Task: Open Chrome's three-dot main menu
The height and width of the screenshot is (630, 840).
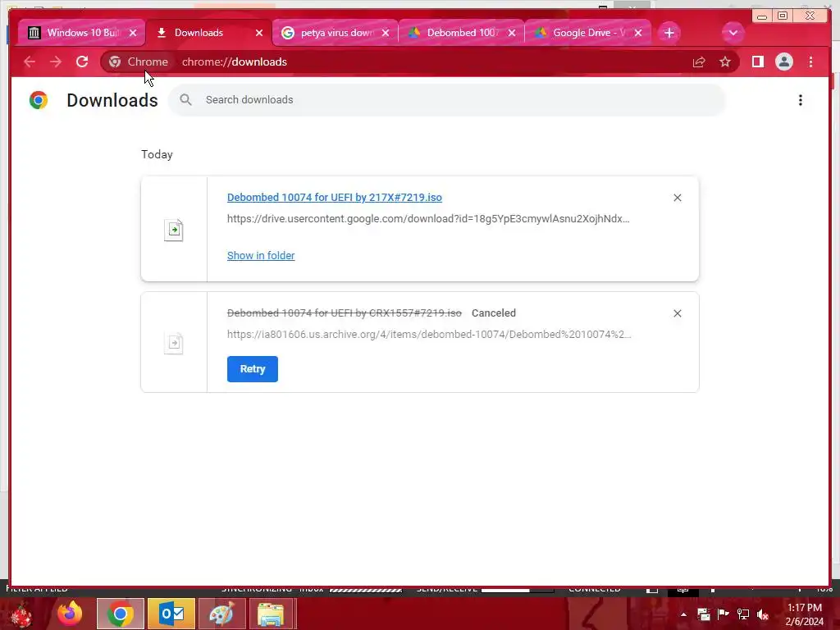Action: click(x=810, y=62)
